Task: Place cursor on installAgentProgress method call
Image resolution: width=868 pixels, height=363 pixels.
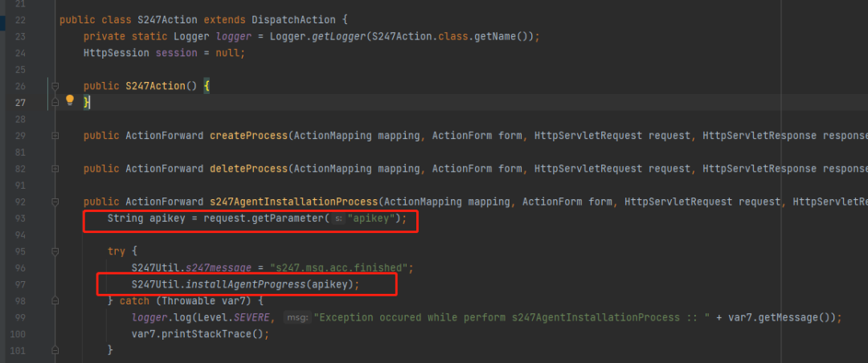Action: pyautogui.click(x=246, y=284)
